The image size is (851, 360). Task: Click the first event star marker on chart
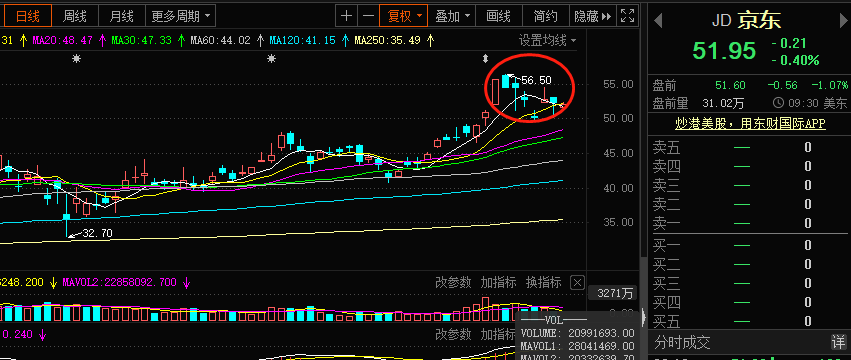point(77,58)
